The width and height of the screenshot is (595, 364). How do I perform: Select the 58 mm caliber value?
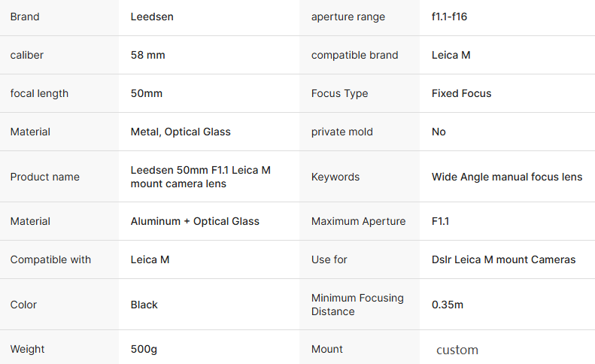[x=148, y=55]
